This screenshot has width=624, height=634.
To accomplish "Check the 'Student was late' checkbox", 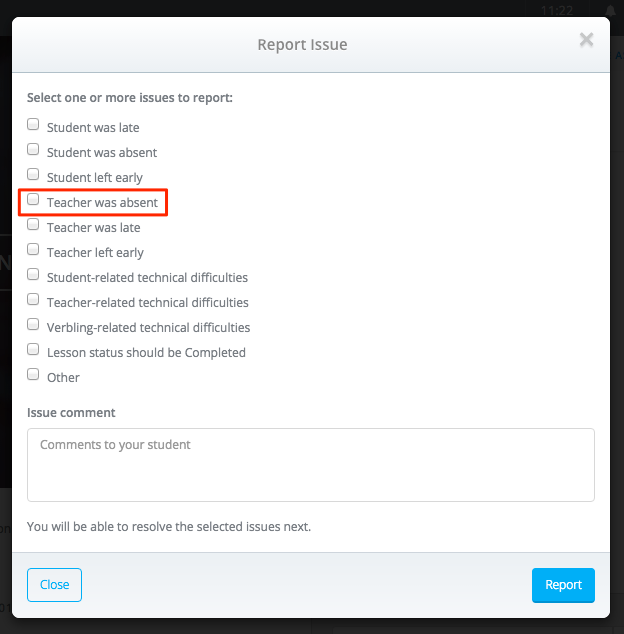I will coord(33,124).
